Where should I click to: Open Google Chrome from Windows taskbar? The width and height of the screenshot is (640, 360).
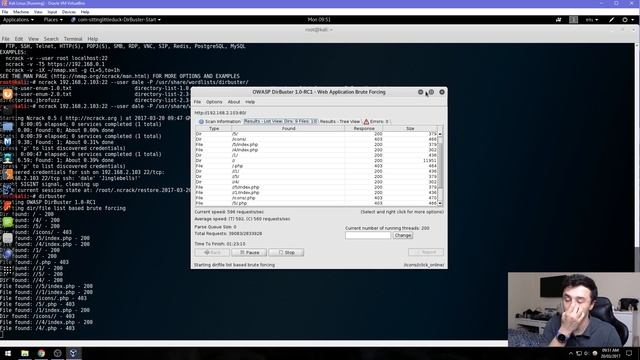click(x=41, y=353)
